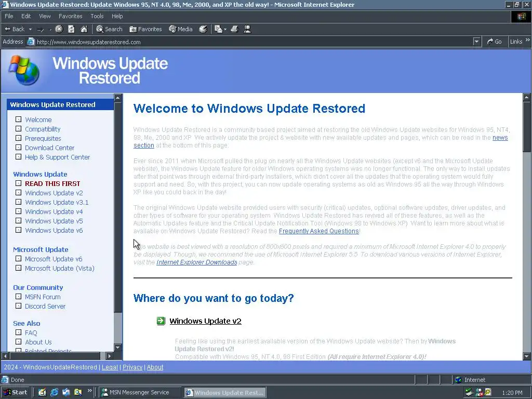Click the Forward arrow toolbar button

pyautogui.click(x=41, y=29)
